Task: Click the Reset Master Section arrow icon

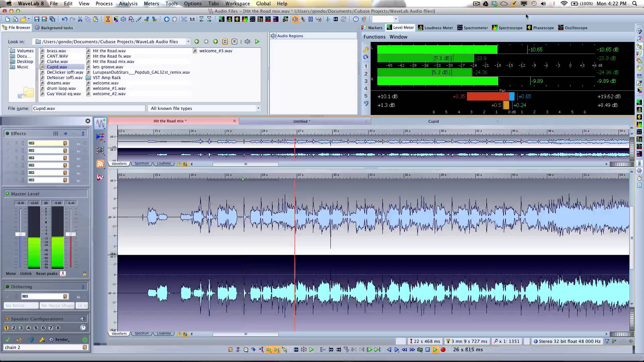Action: 31,340
